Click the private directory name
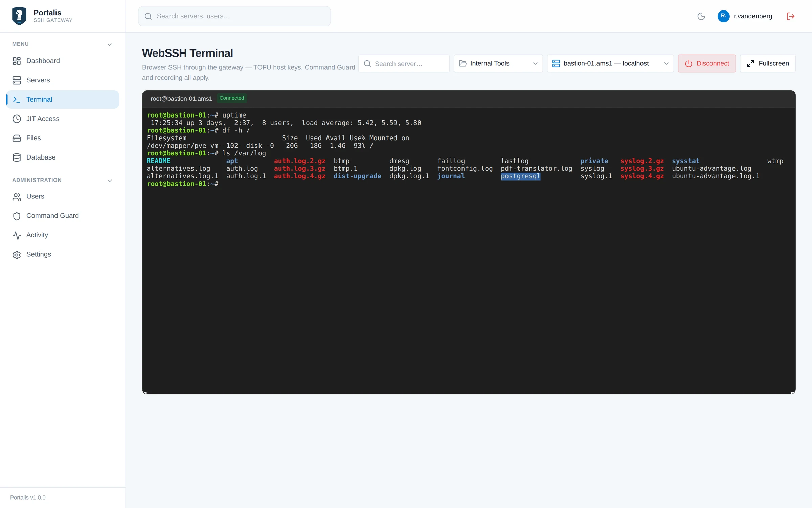 [x=594, y=161]
